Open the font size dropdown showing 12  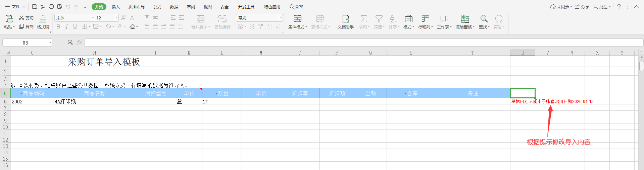pos(116,18)
